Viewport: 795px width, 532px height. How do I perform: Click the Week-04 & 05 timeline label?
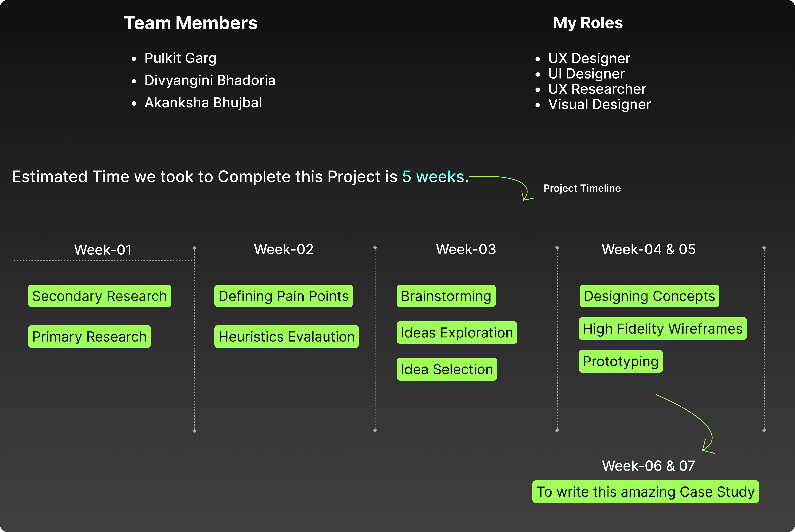pos(648,249)
